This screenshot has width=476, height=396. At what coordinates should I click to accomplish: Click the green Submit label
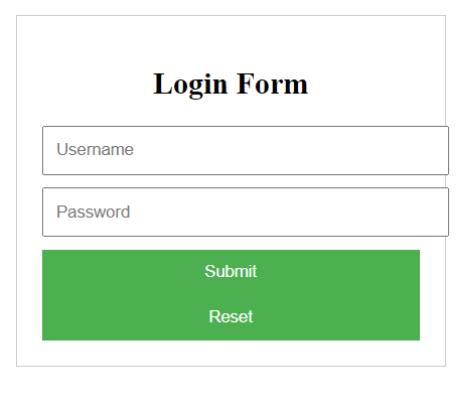[231, 271]
